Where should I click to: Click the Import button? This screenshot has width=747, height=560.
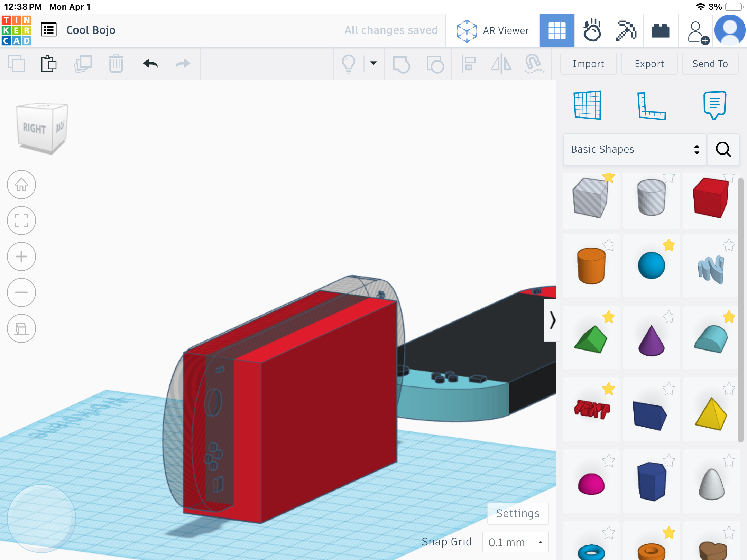[x=588, y=64]
